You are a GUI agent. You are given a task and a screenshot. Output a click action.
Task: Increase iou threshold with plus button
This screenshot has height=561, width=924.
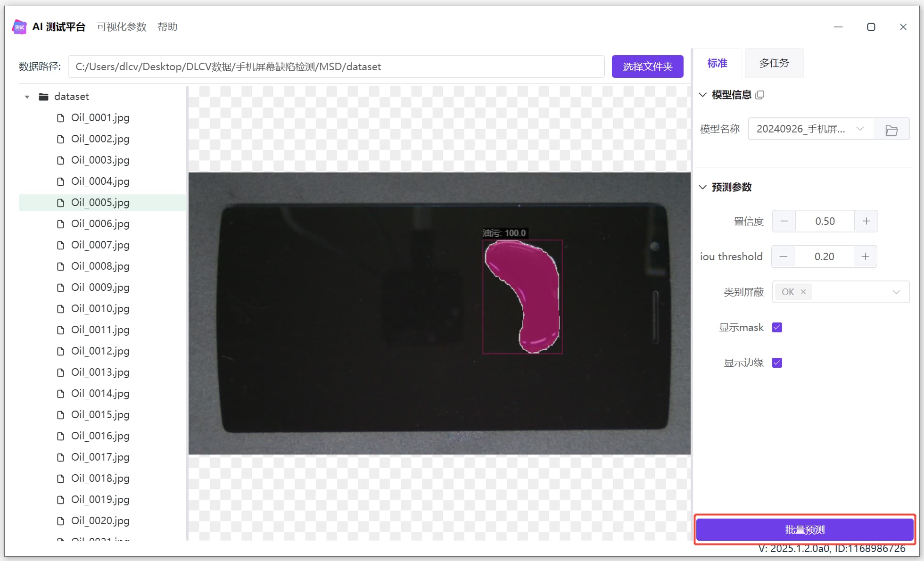(865, 256)
